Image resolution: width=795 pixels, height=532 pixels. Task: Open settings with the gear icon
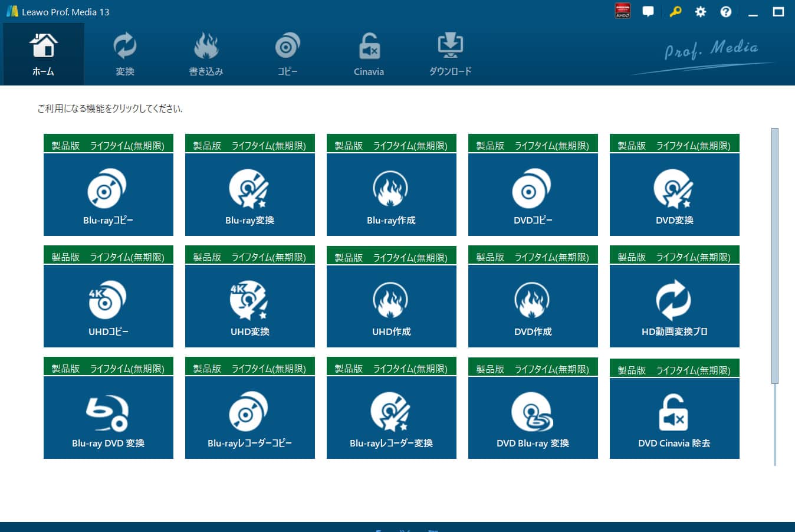(700, 12)
